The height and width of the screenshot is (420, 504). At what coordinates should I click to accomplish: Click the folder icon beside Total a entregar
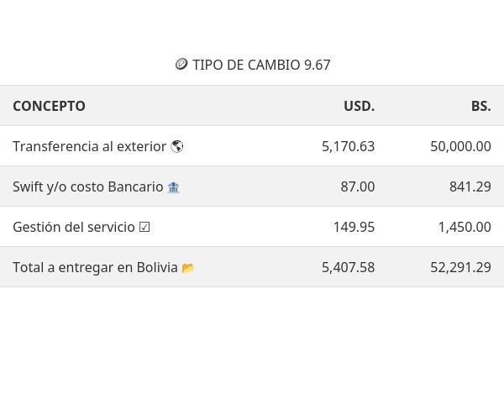point(188,268)
